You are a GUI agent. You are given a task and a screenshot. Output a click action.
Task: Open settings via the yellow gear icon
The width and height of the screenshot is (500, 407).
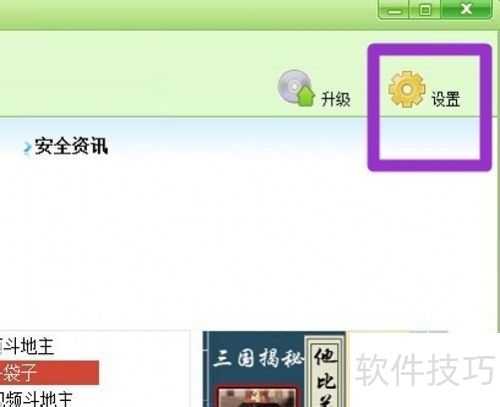pos(407,89)
